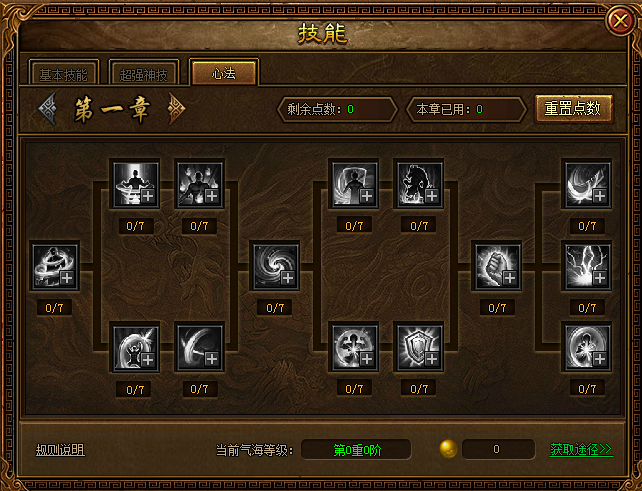642x491 pixels.
Task: Select the glowing orb figure skill bottom right
Action: pos(588,347)
